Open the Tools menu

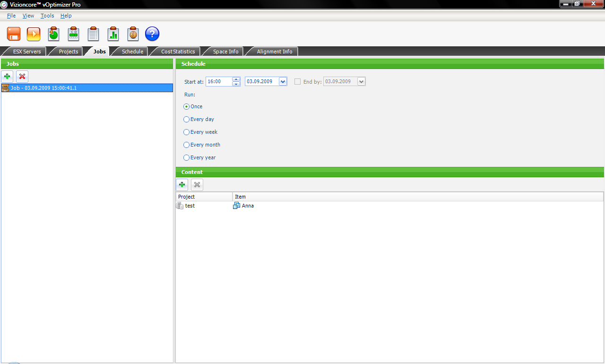47,16
